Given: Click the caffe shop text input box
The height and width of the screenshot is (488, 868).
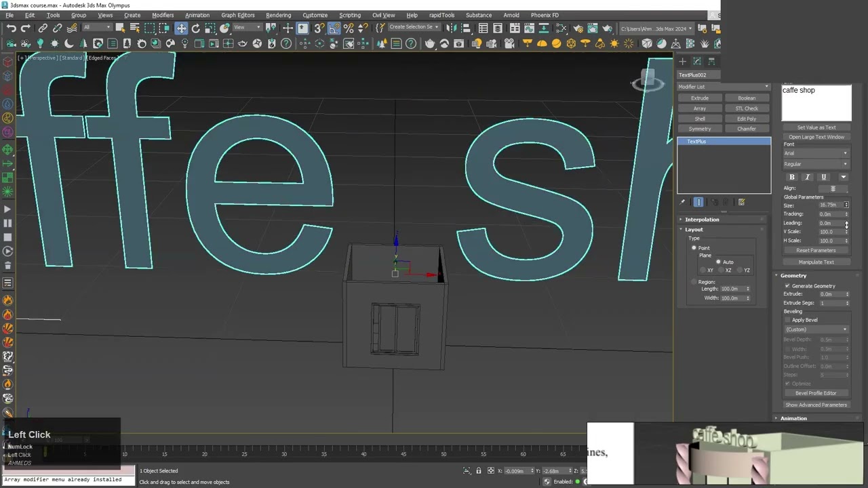Looking at the screenshot, I should coord(816,103).
